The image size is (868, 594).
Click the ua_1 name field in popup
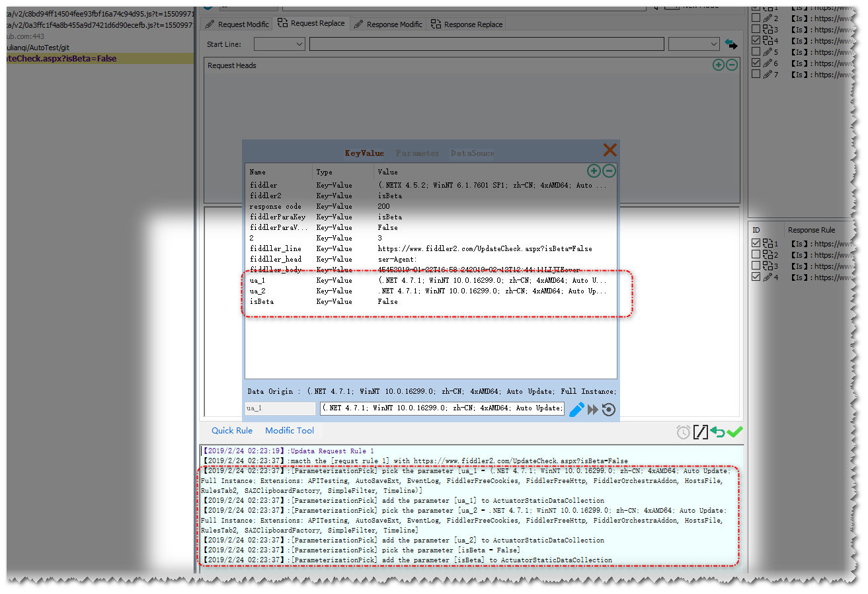280,408
